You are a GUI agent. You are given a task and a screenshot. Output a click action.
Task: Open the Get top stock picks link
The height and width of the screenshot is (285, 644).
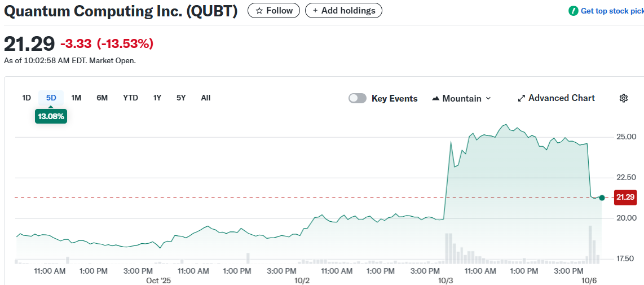pyautogui.click(x=612, y=11)
